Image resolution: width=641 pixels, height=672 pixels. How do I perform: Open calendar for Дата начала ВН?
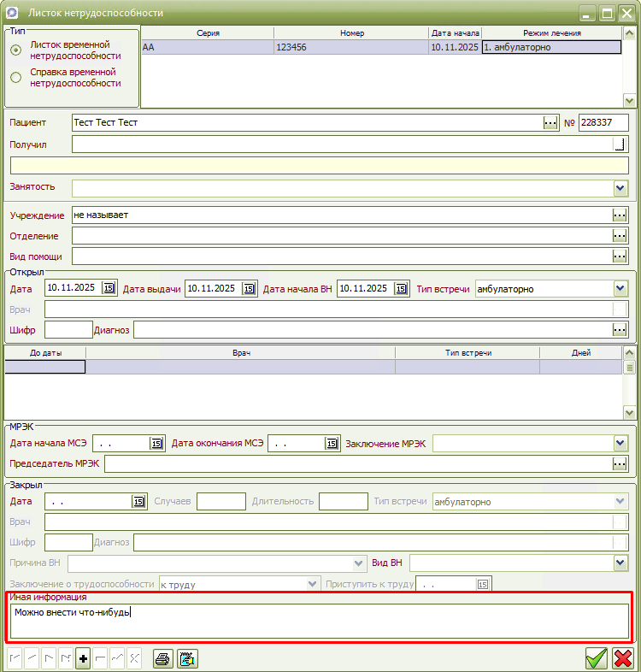pyautogui.click(x=401, y=289)
